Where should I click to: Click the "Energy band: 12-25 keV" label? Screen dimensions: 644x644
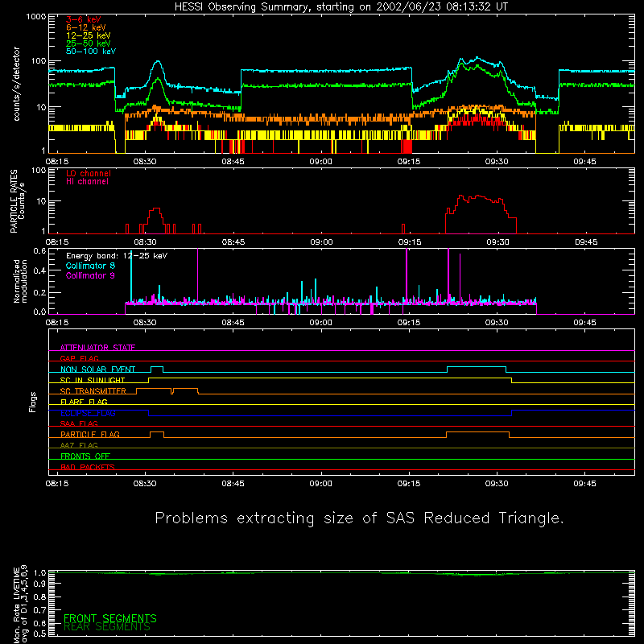pos(117,256)
